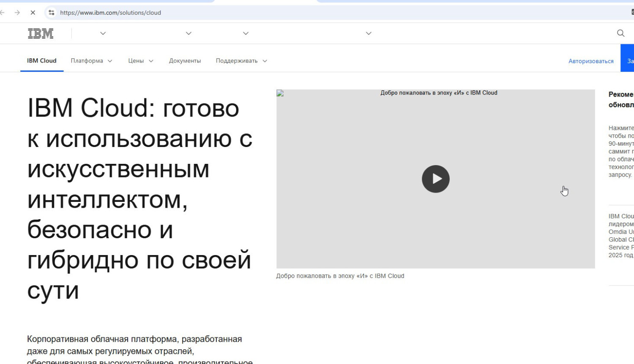Stop the page from loading
Screen dimensions: 634x364
pos(33,13)
